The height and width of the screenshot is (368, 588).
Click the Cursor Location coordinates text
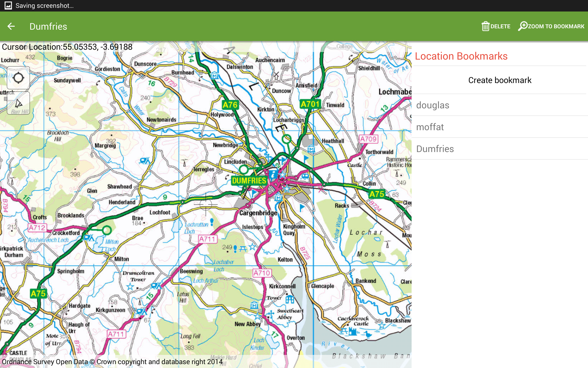click(x=67, y=47)
